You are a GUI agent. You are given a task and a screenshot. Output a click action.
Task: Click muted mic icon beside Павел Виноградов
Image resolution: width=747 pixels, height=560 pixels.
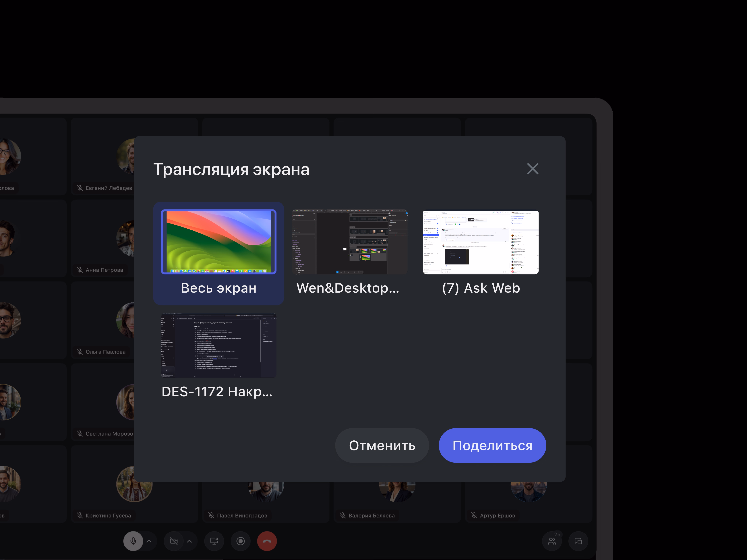pos(211,516)
